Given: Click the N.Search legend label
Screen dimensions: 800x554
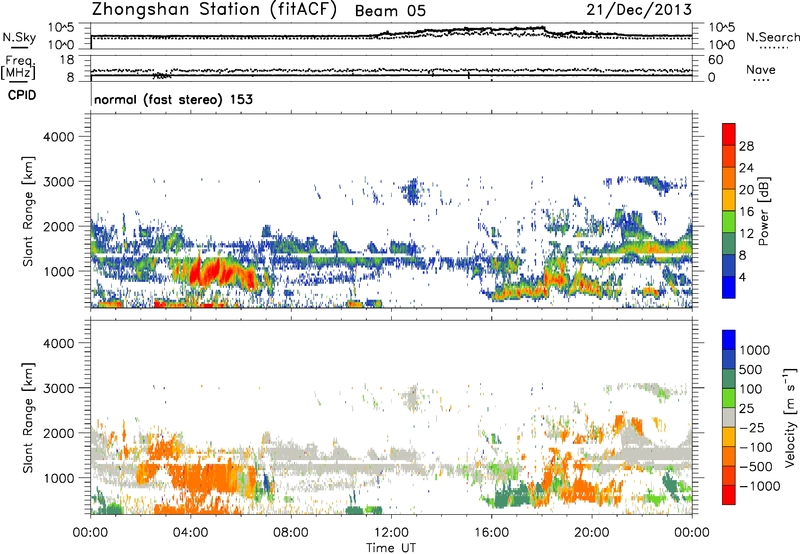Looking at the screenshot, I should click(x=772, y=37).
